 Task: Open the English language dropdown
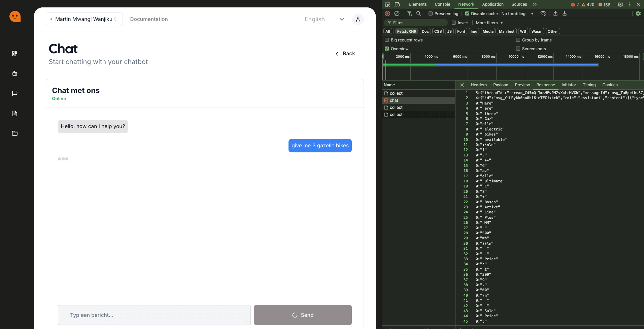(324, 19)
